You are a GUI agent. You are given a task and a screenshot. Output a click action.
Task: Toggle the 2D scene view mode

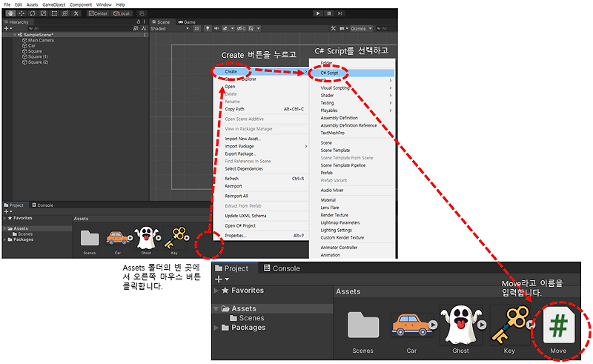(x=196, y=28)
